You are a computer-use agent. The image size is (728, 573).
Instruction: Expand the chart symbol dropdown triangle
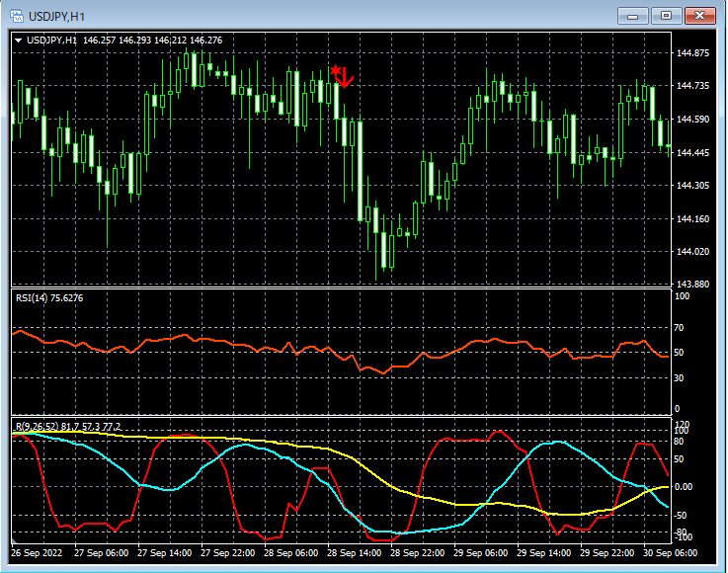[18, 41]
